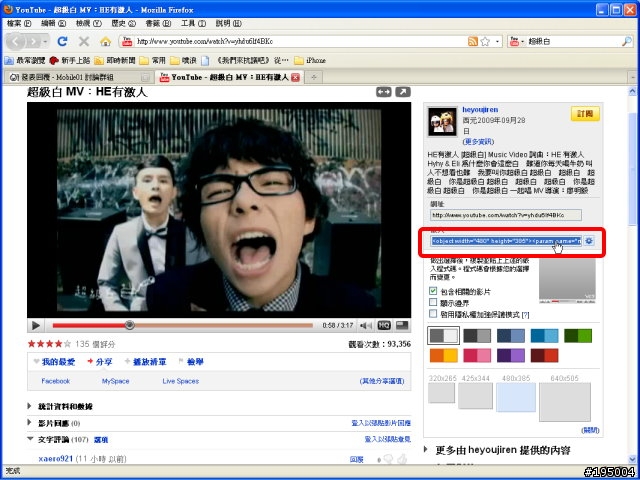Screen dimensions: 640x480
Task: Click the video progress slider knob
Action: (x=129, y=325)
